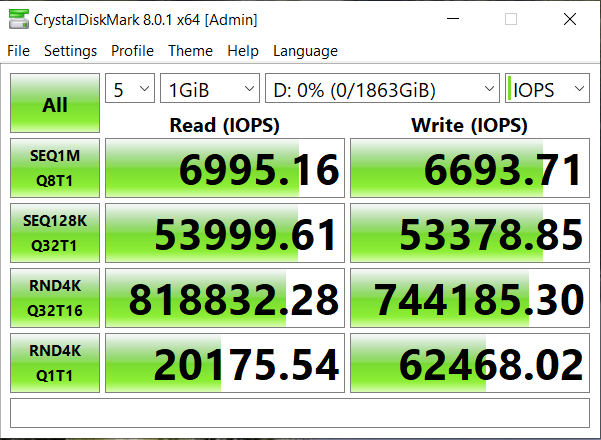This screenshot has height=440, width=601.
Task: Open the Theme menu
Action: [190, 51]
